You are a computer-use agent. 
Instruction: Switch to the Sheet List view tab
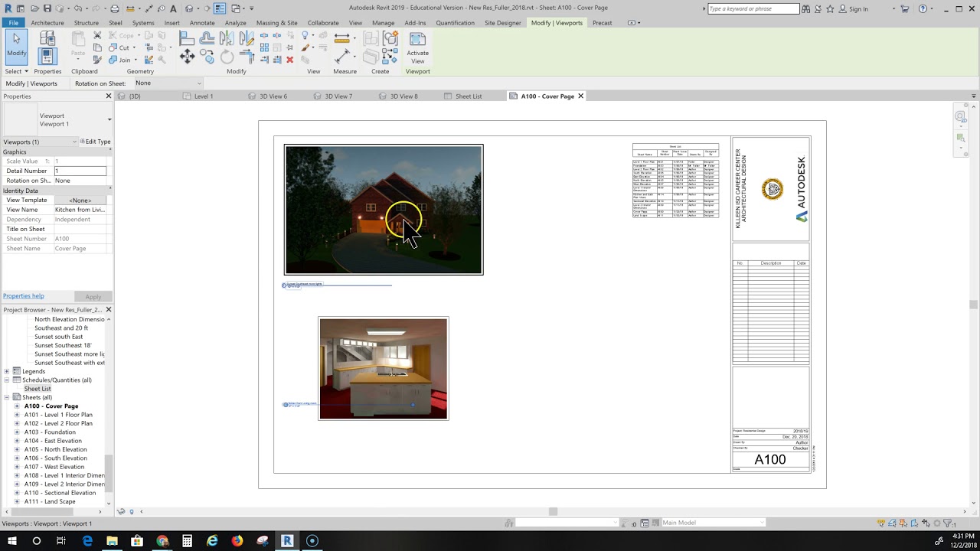469,96
